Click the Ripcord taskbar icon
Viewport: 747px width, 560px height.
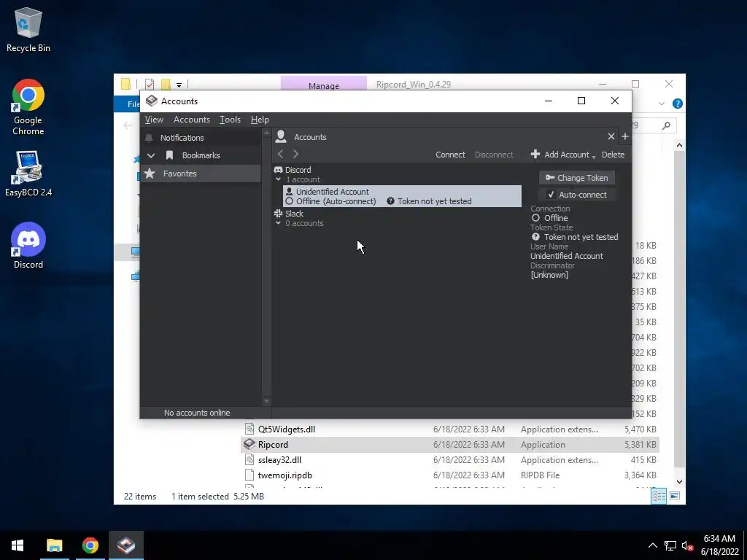[126, 545]
